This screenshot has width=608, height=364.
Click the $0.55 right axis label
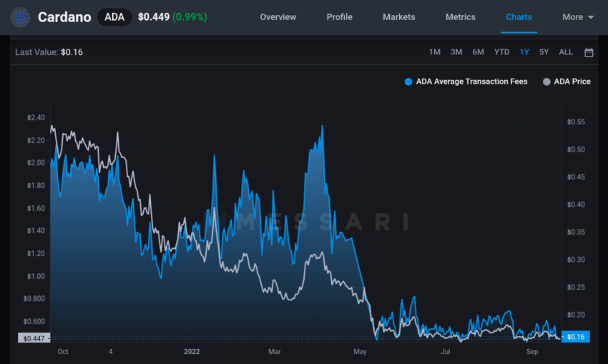pos(576,122)
